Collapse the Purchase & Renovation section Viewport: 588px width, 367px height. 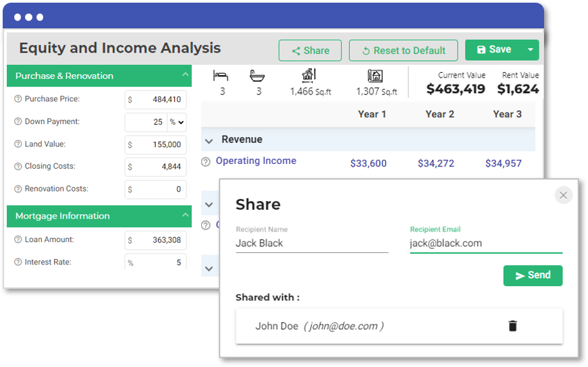coord(185,75)
